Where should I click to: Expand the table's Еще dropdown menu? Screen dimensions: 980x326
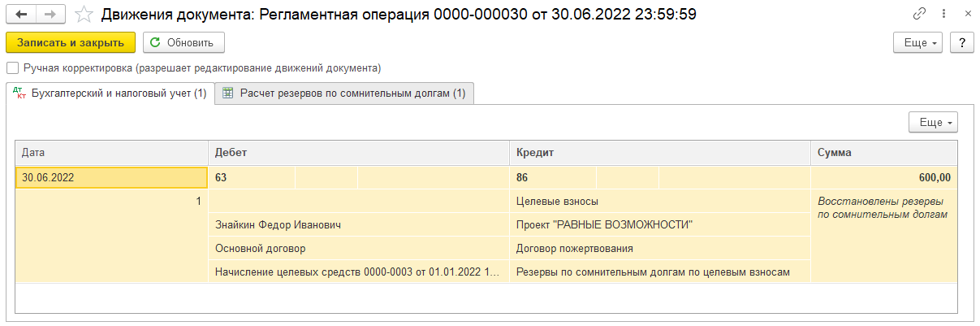point(933,122)
